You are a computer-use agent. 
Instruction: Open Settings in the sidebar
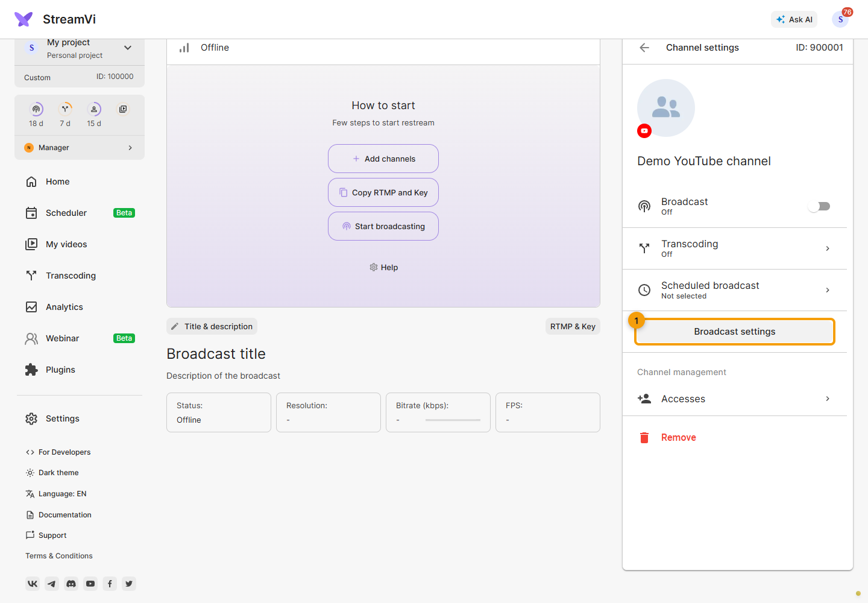(x=80, y=418)
